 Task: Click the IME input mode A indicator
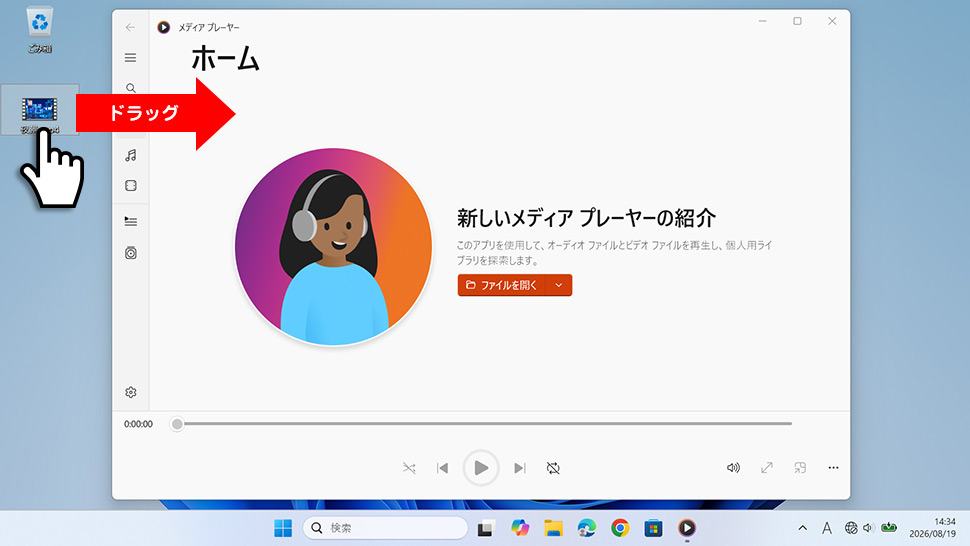click(x=826, y=528)
